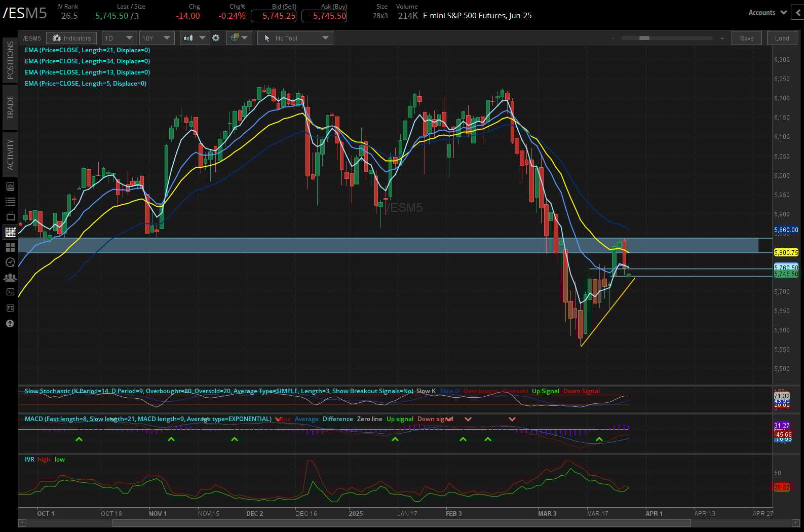Open help question mark icon

(x=10, y=323)
